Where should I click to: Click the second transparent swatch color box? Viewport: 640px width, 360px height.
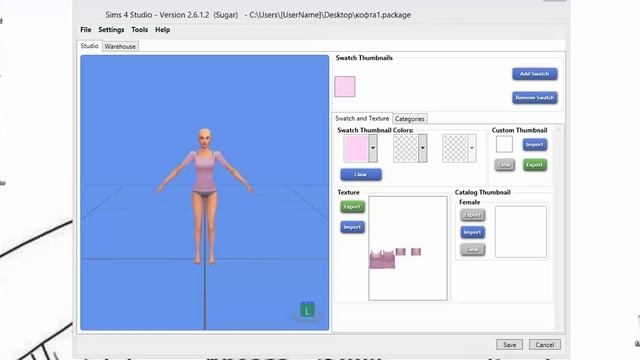click(405, 149)
